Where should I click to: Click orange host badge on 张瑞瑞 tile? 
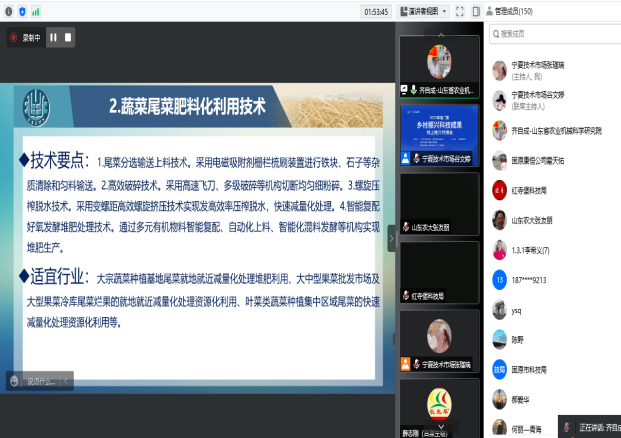coord(406,364)
